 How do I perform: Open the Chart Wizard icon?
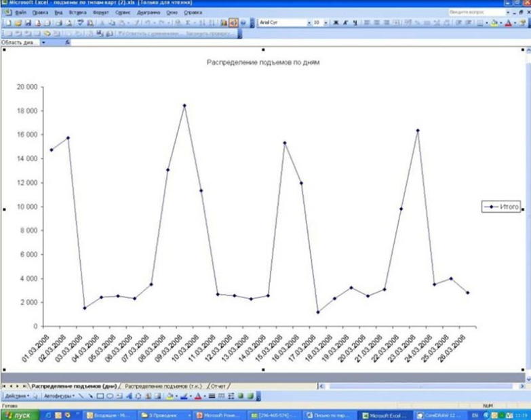click(223, 22)
